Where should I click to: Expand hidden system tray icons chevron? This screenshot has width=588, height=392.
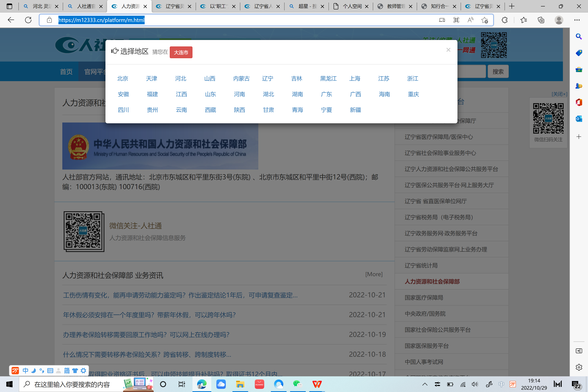point(425,384)
